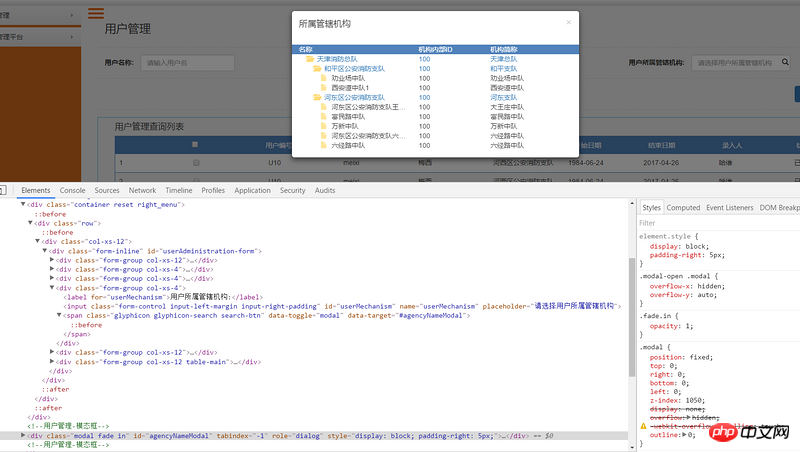Click the warning icon beside webkit-overflow rule
The height and width of the screenshot is (452, 800).
(x=643, y=426)
